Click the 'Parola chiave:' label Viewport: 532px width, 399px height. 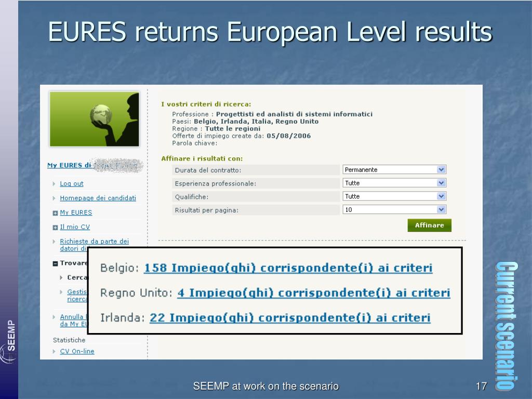pyautogui.click(x=194, y=143)
